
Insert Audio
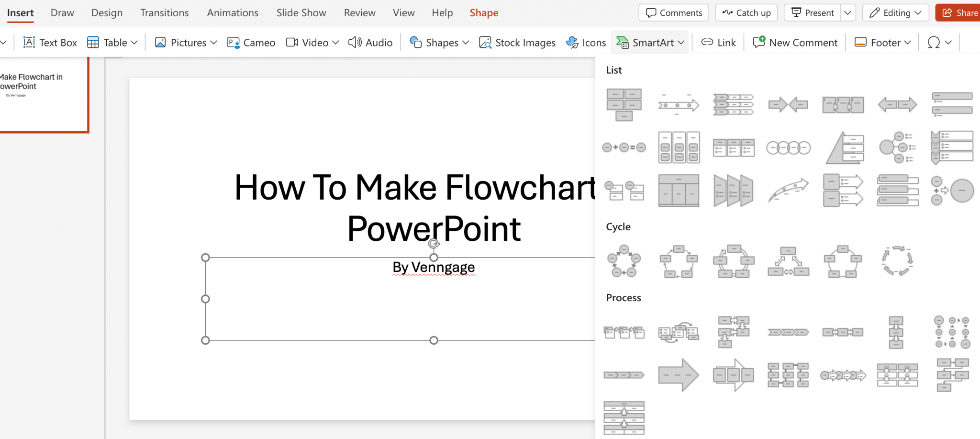pyautogui.click(x=370, y=42)
